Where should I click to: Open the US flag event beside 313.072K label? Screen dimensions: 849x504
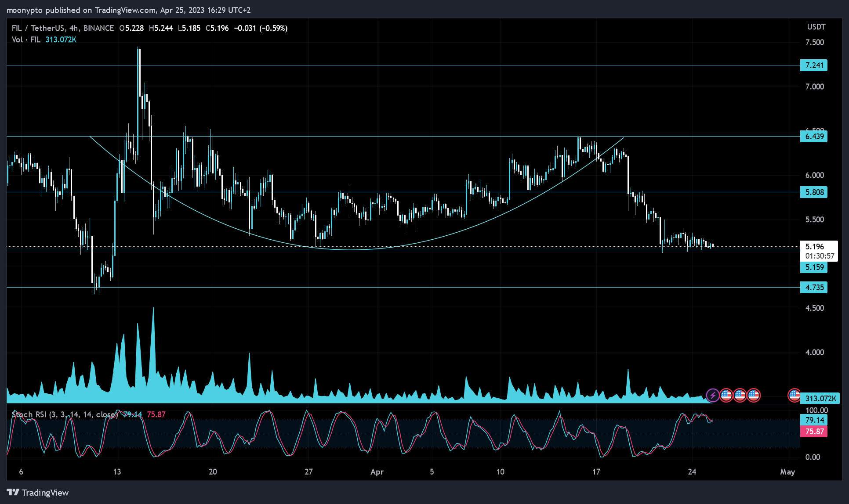794,395
